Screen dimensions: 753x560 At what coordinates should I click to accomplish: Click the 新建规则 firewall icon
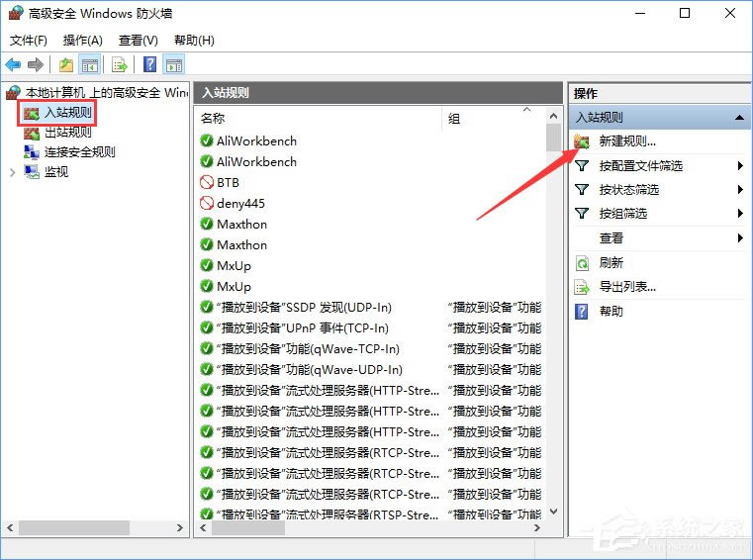pyautogui.click(x=583, y=141)
